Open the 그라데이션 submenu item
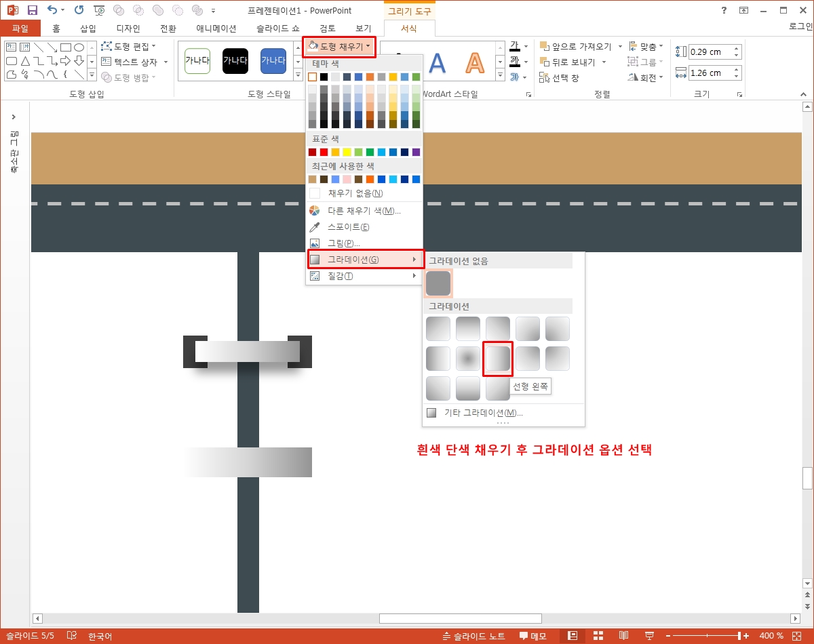814x644 pixels. (364, 260)
